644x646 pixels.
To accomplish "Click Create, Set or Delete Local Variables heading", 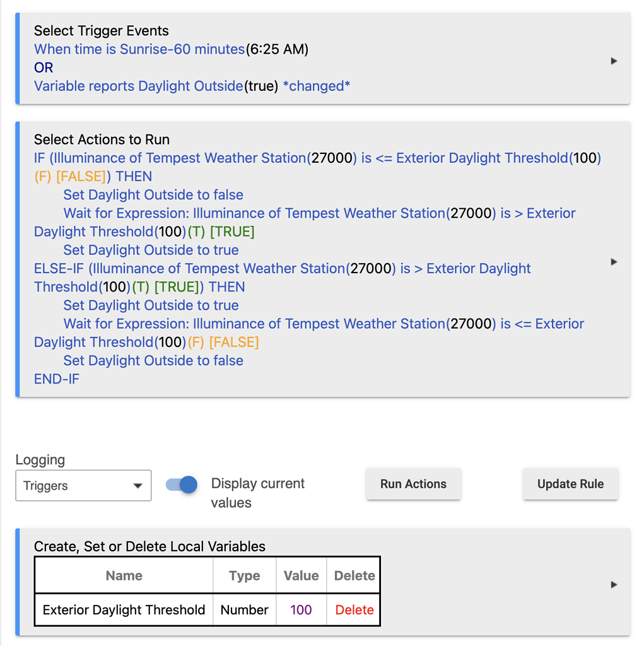I will [149, 546].
